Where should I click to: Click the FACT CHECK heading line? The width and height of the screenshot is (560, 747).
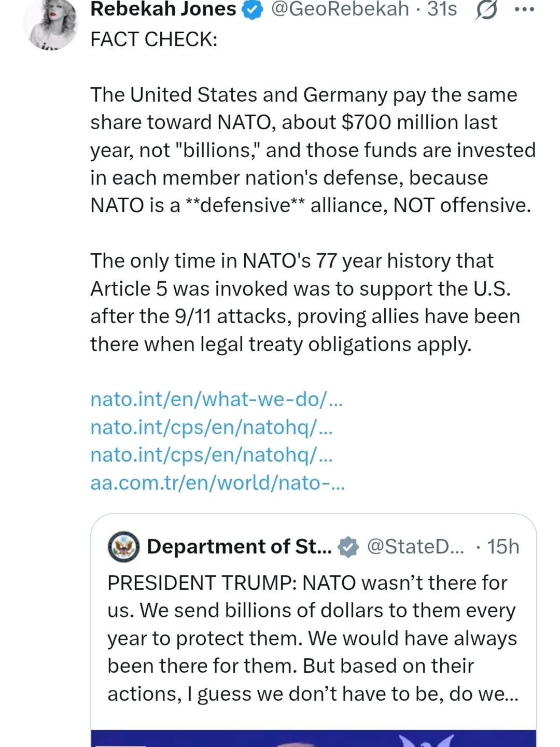[x=153, y=39]
